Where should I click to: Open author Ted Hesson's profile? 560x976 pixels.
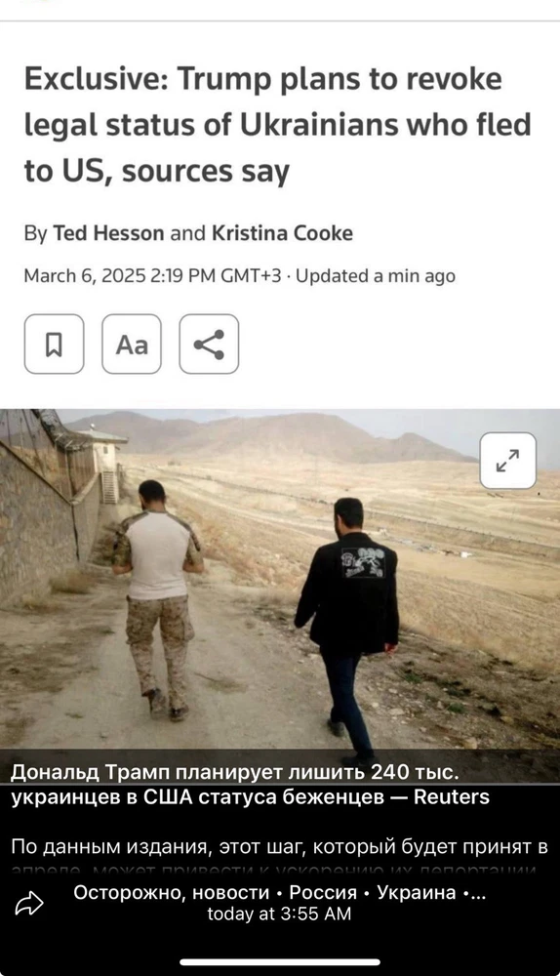click(109, 233)
